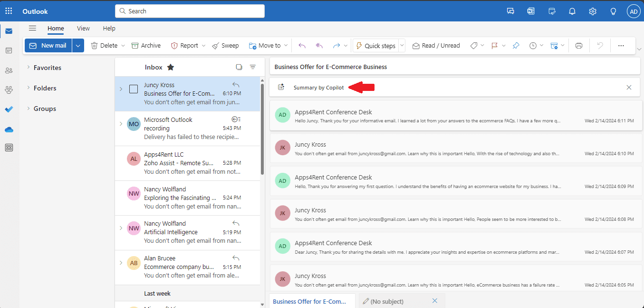Expand the Move to dropdown arrow
This screenshot has height=308, width=644.
286,46
